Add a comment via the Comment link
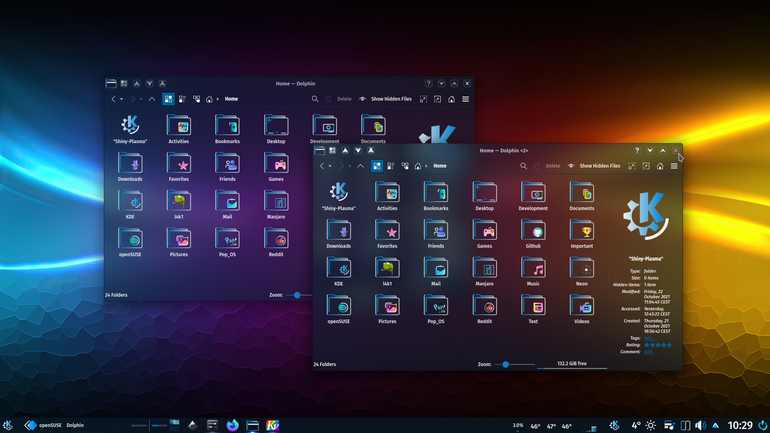Viewport: 770px width, 433px height. 649,352
